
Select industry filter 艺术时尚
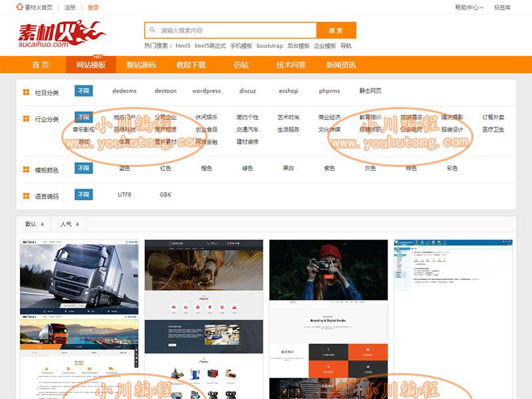click(x=289, y=117)
